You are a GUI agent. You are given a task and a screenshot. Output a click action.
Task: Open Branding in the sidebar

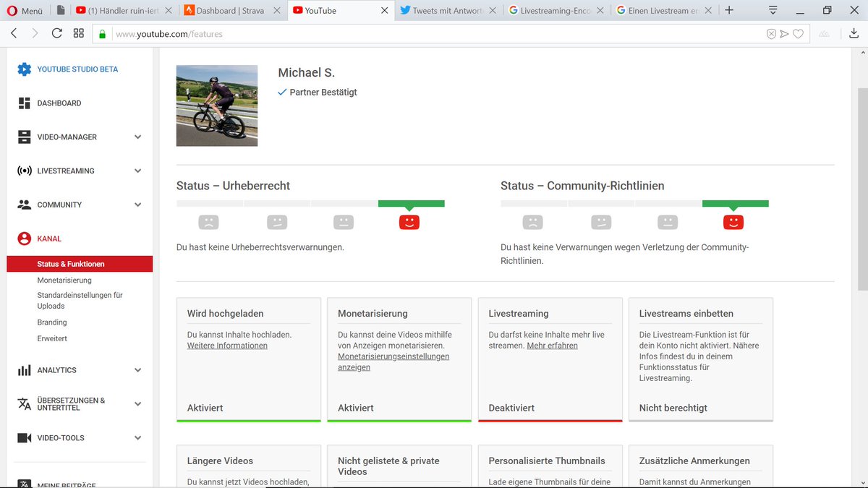[x=52, y=322]
